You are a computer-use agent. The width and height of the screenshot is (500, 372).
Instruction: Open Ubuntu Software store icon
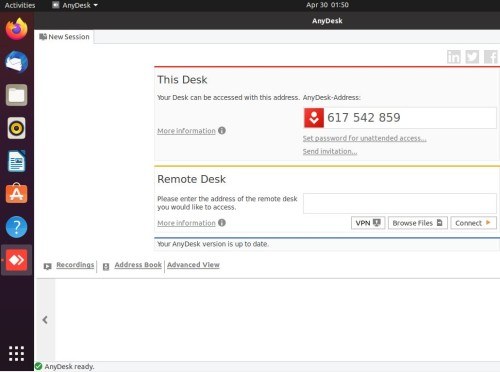point(16,194)
